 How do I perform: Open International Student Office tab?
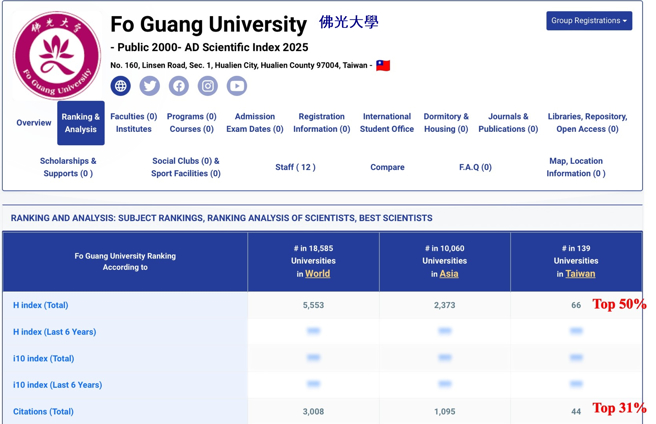click(387, 123)
